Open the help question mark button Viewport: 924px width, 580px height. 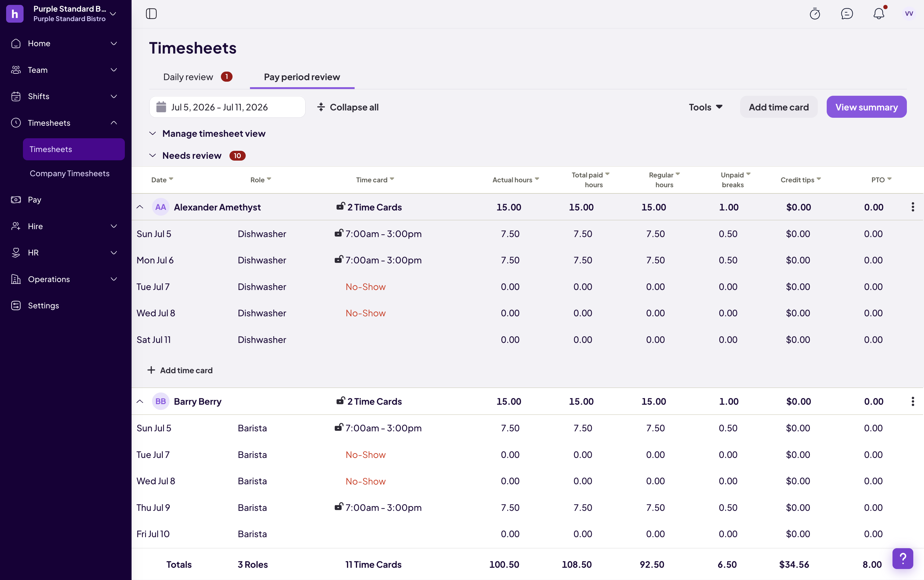(x=903, y=559)
